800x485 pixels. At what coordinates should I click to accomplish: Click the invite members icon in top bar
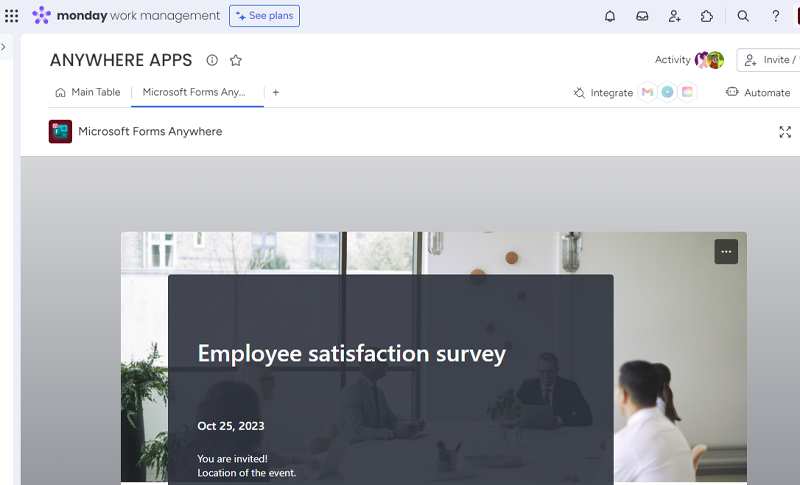coord(675,16)
